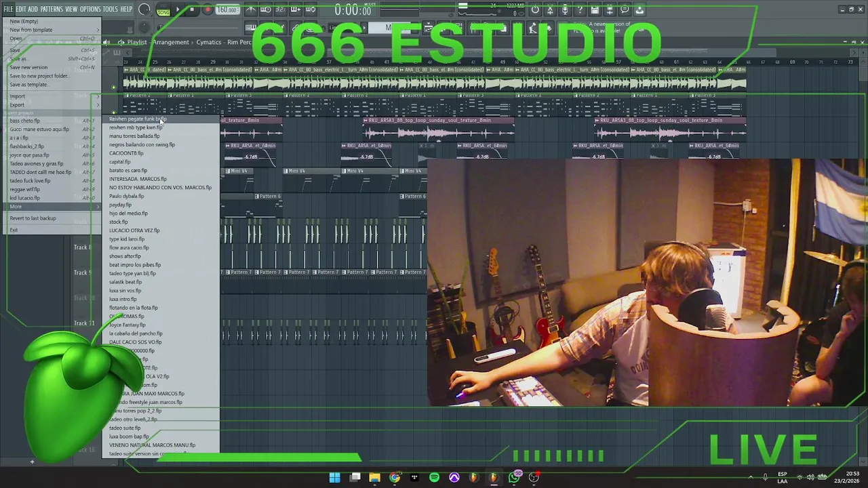
Task: Open Reivhen pegate funk project in list
Action: click(x=161, y=119)
